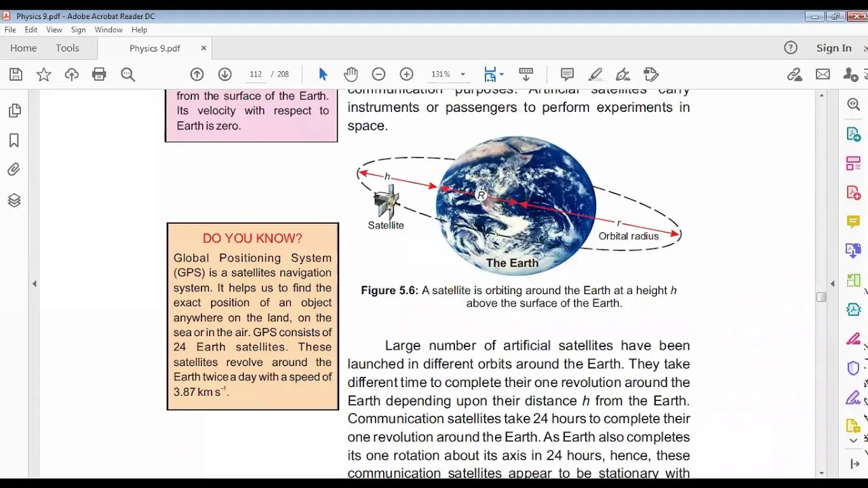Viewport: 868px width, 488px height.
Task: Click the 'Figure 5.6:' caption label
Action: tap(390, 290)
